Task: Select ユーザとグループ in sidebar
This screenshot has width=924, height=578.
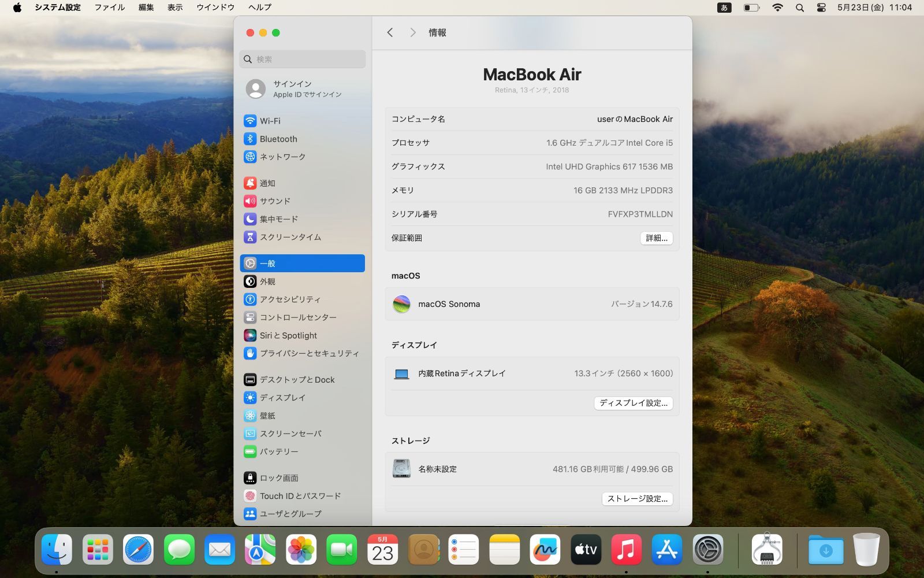Action: pyautogui.click(x=302, y=514)
